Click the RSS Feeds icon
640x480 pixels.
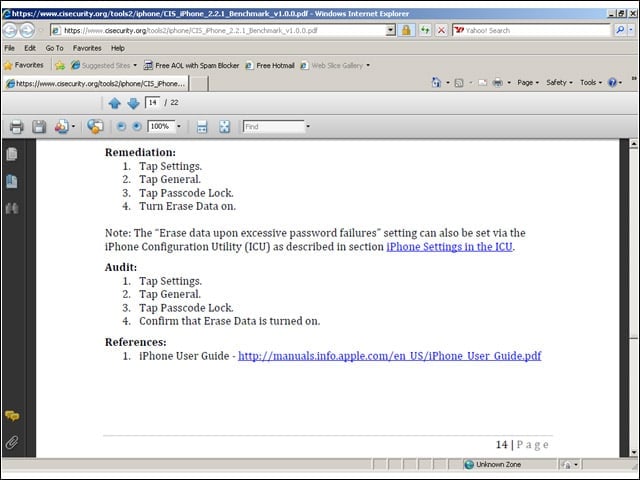tap(459, 83)
